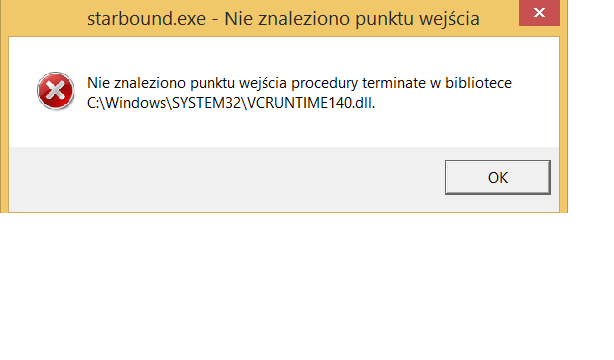The height and width of the screenshot is (360, 614).
Task: Click the OK button to dismiss error
Action: [498, 177]
